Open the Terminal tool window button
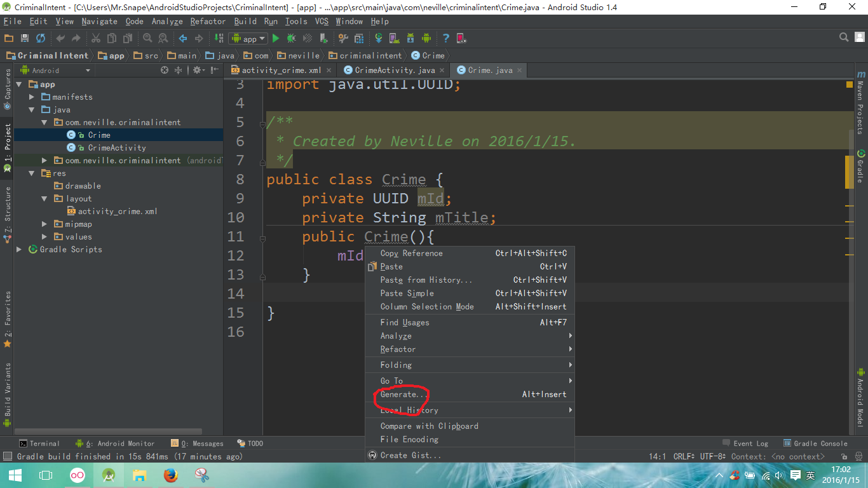The image size is (868, 488). click(39, 444)
